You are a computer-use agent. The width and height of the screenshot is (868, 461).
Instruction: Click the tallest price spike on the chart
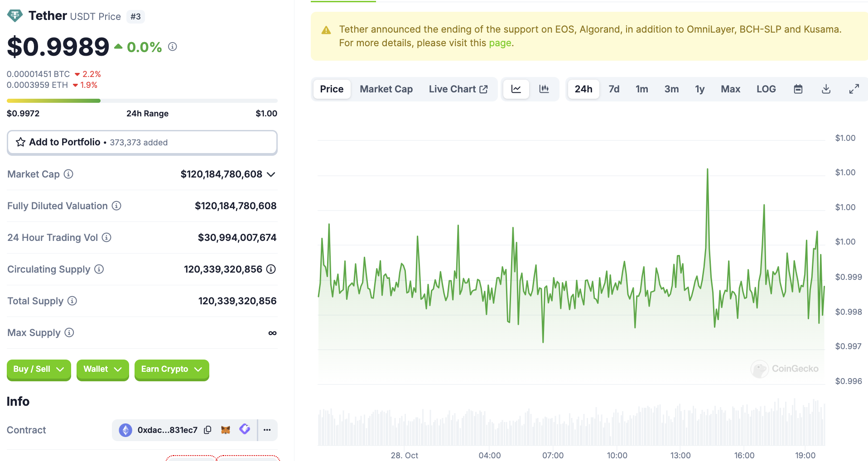pos(707,169)
